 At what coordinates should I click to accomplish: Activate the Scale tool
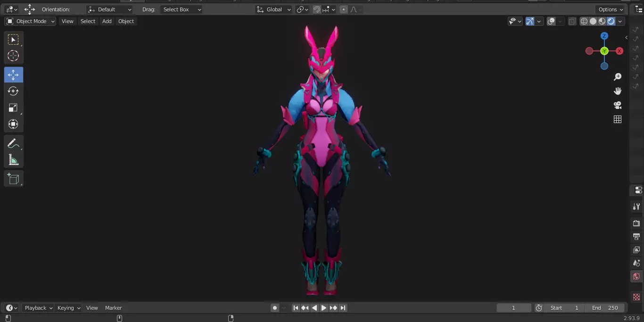click(x=13, y=107)
